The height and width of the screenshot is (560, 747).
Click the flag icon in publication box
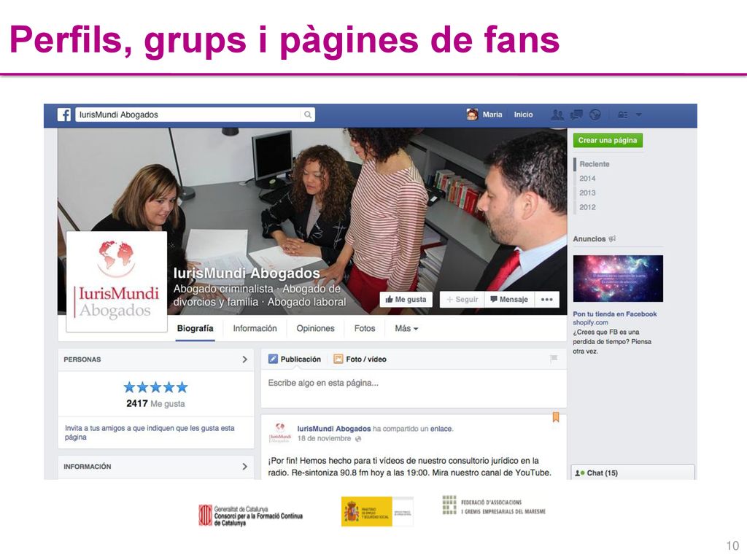(x=554, y=359)
